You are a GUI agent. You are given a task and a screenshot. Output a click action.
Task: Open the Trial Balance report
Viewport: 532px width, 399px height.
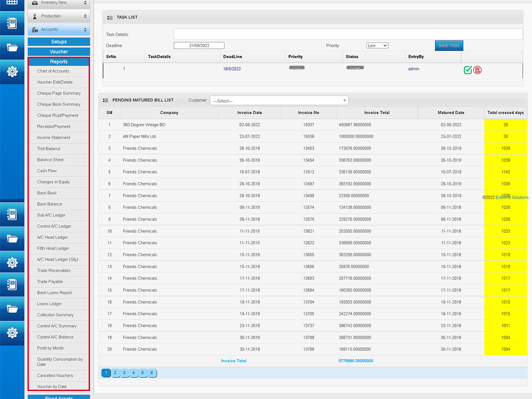click(49, 149)
